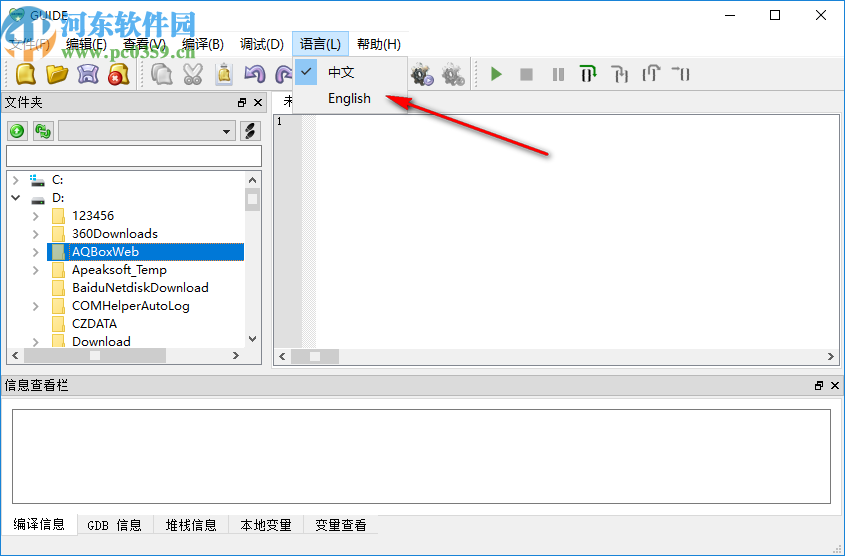Select BaiduNetdiskDownload folder

[x=140, y=288]
